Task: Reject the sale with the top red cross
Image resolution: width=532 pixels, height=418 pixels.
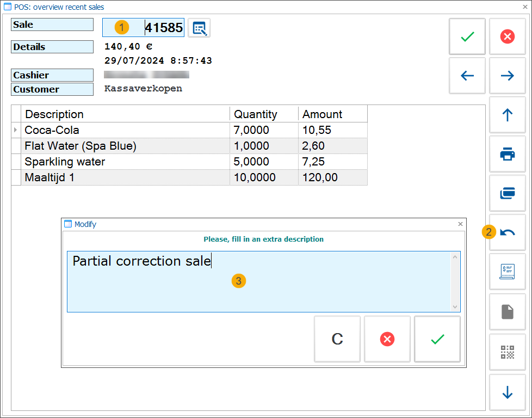Action: 507,36
